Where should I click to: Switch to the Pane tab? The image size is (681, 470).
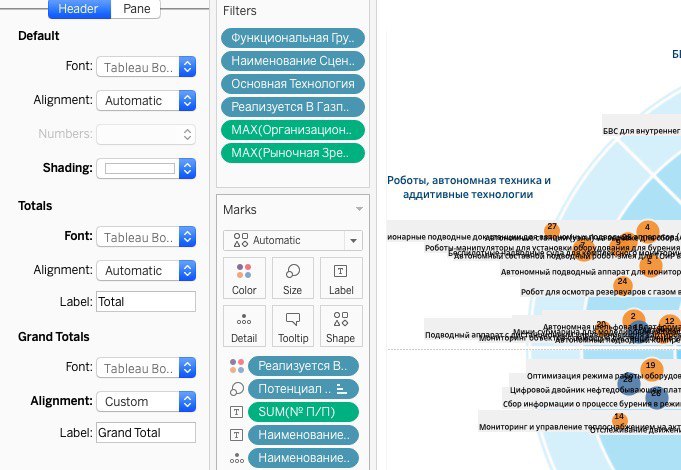coord(136,9)
